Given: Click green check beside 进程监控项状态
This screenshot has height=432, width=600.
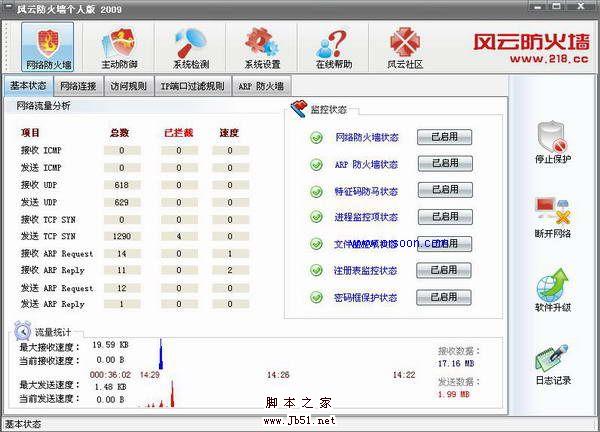Looking at the screenshot, I should (x=316, y=217).
